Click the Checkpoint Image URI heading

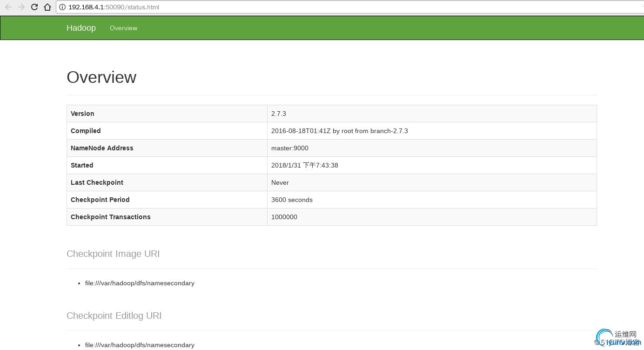coord(113,254)
